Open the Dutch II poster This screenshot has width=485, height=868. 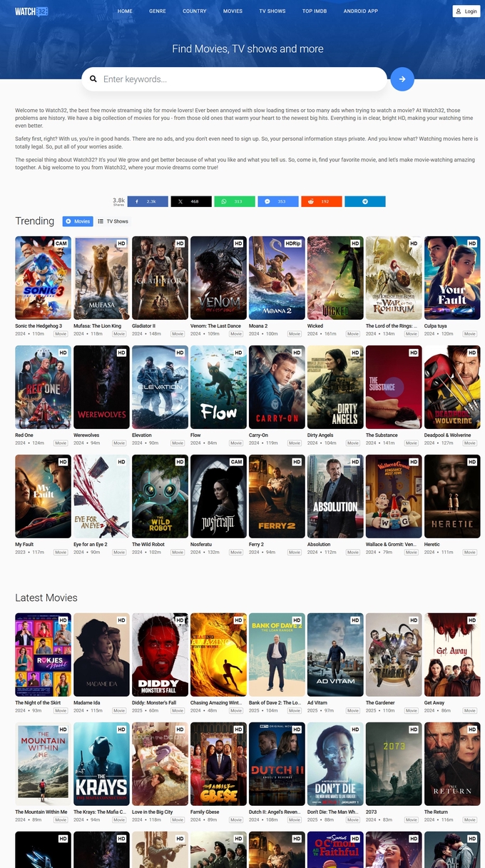click(x=277, y=764)
